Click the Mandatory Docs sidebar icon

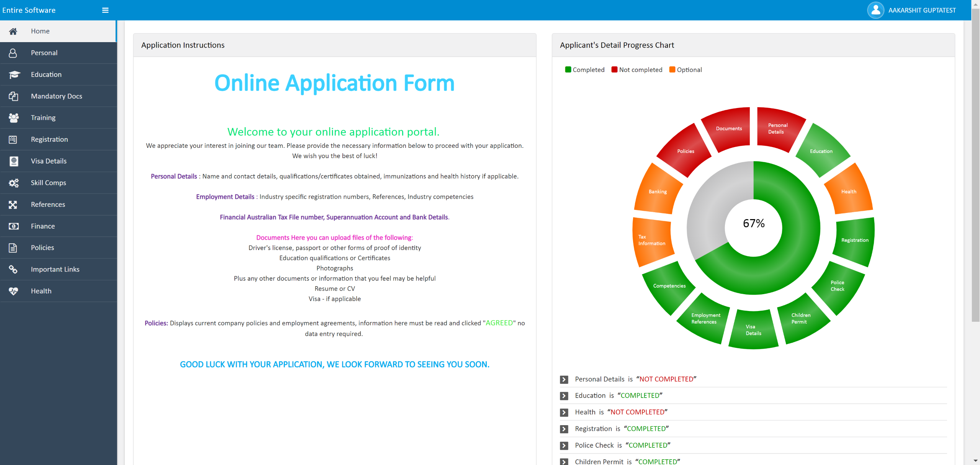[14, 96]
